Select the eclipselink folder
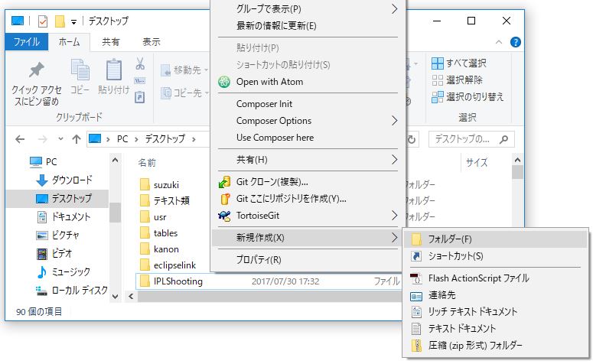The height and width of the screenshot is (364, 593). coord(168,265)
